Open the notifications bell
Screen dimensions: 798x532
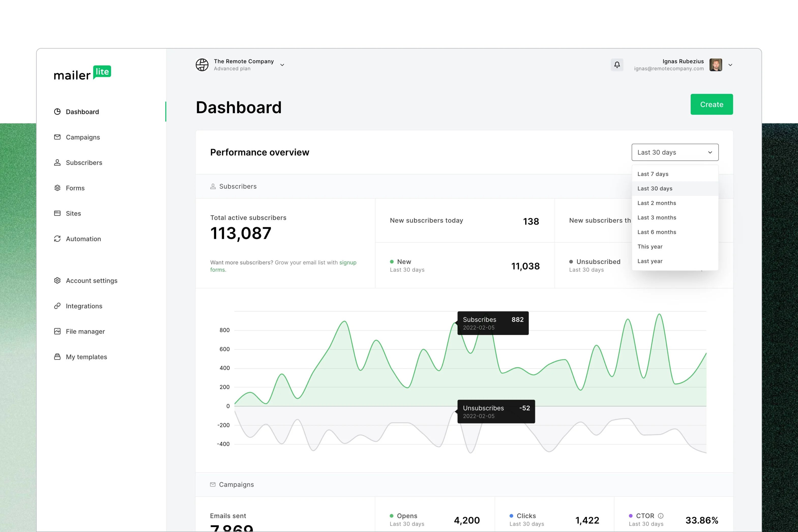pyautogui.click(x=617, y=65)
